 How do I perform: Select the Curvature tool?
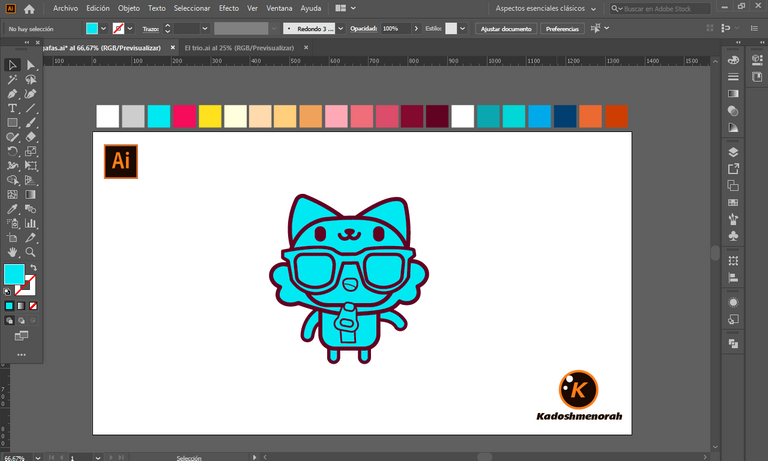coord(30,94)
